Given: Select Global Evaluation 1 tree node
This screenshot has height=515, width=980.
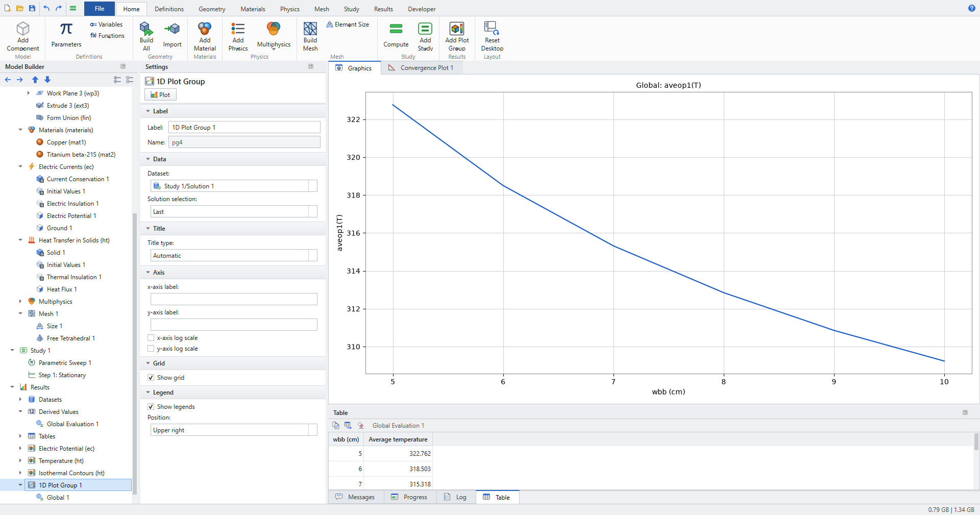Looking at the screenshot, I should [72, 424].
